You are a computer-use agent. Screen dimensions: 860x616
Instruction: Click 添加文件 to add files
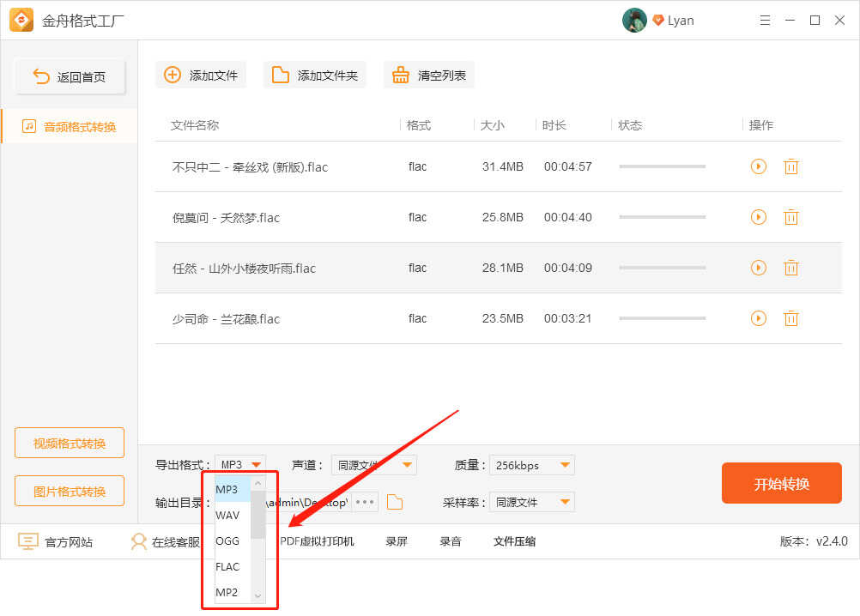pyautogui.click(x=201, y=75)
